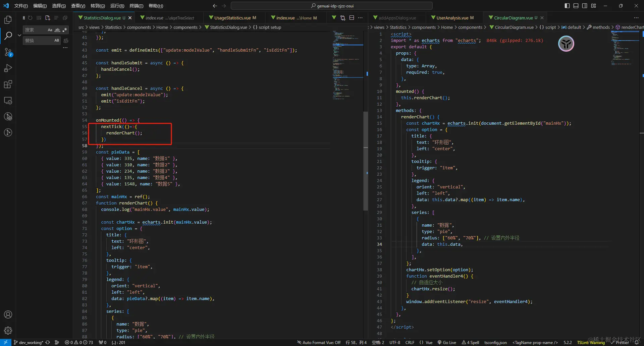Viewport: 644px width, 346px height.
Task: Click Prettier status bar item
Action: pyautogui.click(x=620, y=342)
